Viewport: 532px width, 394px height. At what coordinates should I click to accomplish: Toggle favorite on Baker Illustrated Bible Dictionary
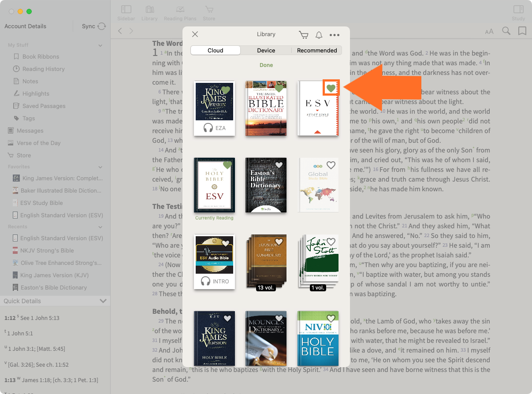tap(279, 89)
